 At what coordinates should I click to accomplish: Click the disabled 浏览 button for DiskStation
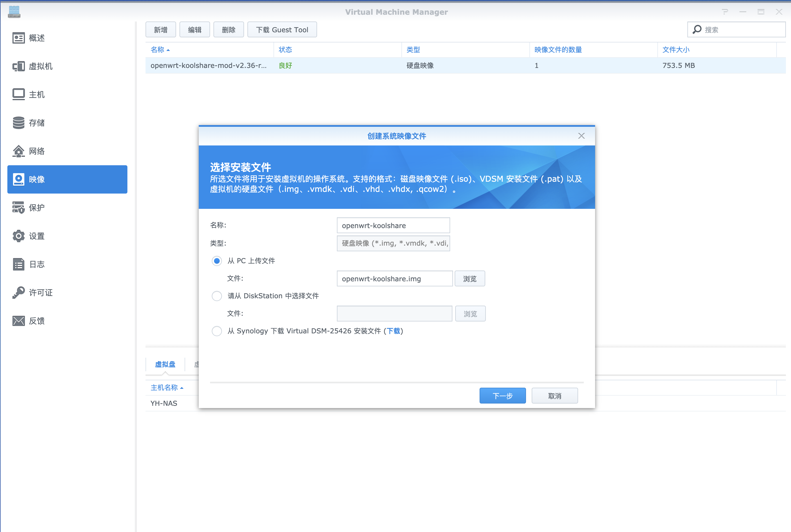470,314
